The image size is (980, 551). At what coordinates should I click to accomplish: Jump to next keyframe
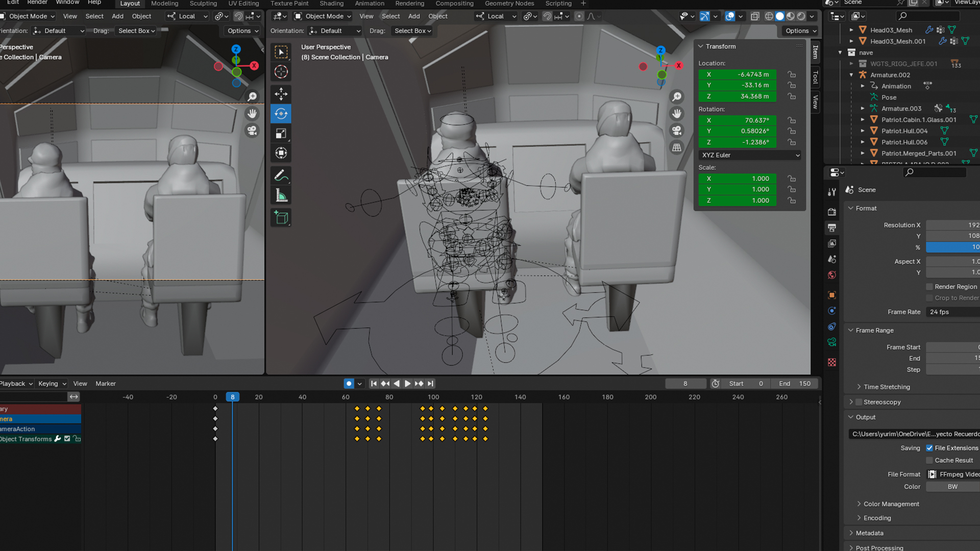(x=419, y=384)
